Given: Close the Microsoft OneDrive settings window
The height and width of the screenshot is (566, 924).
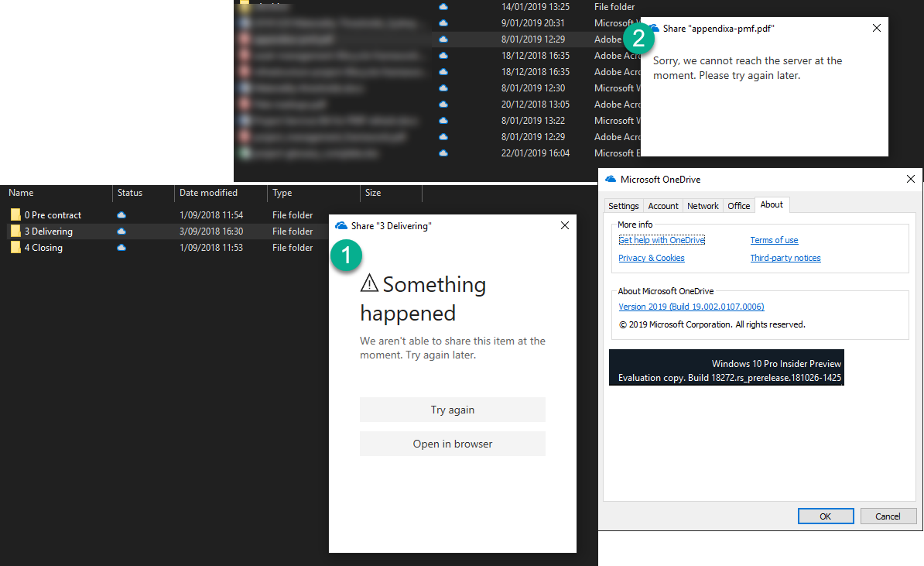Looking at the screenshot, I should (x=910, y=179).
